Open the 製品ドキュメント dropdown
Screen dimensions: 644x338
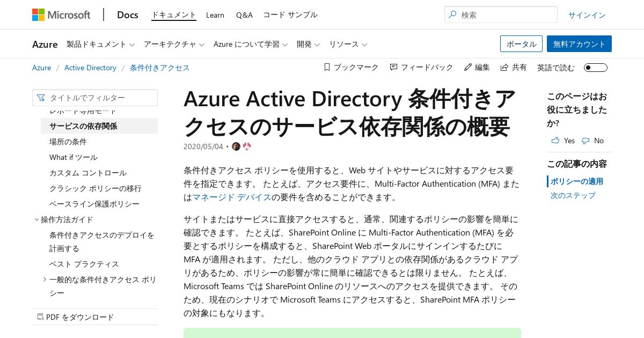click(x=100, y=44)
